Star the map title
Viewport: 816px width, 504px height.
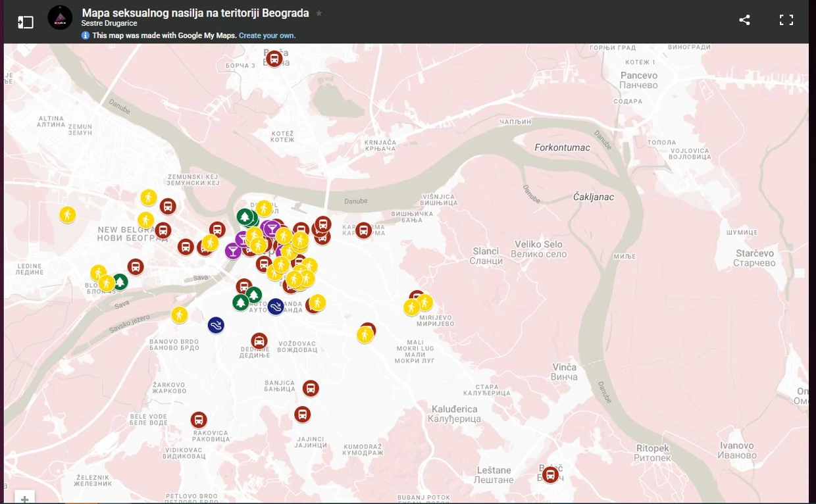coord(319,13)
